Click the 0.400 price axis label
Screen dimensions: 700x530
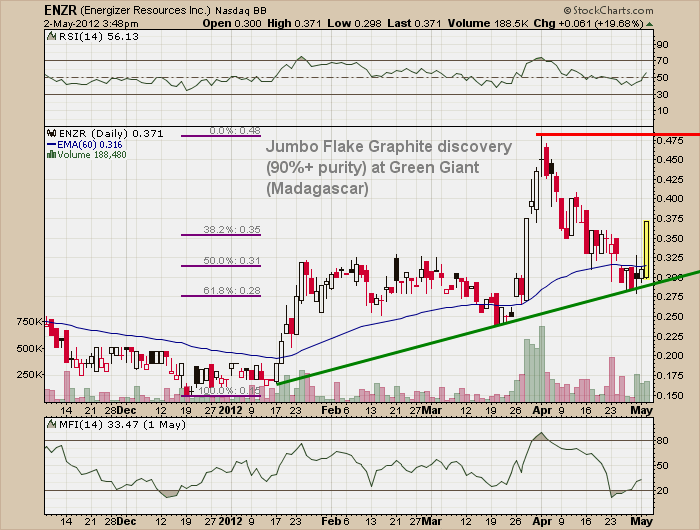click(670, 199)
